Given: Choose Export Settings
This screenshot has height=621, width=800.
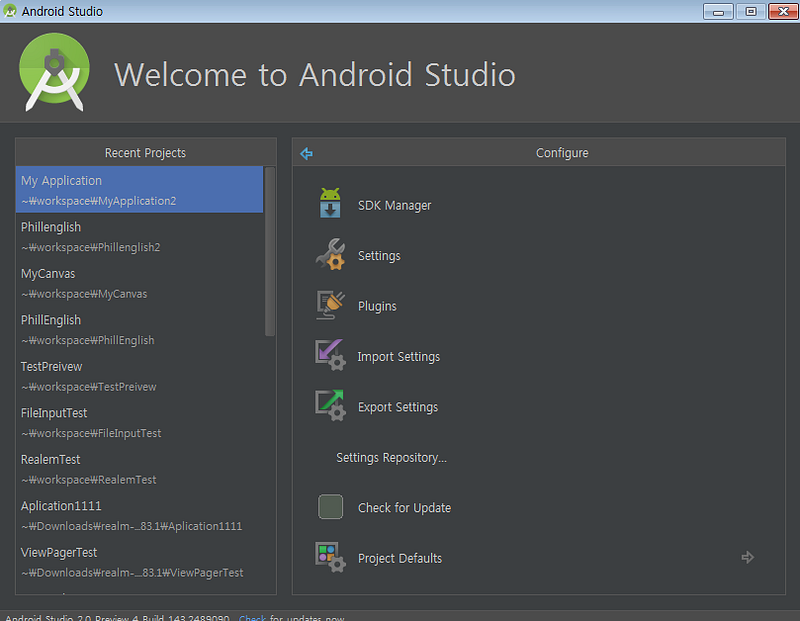Looking at the screenshot, I should click(x=398, y=407).
